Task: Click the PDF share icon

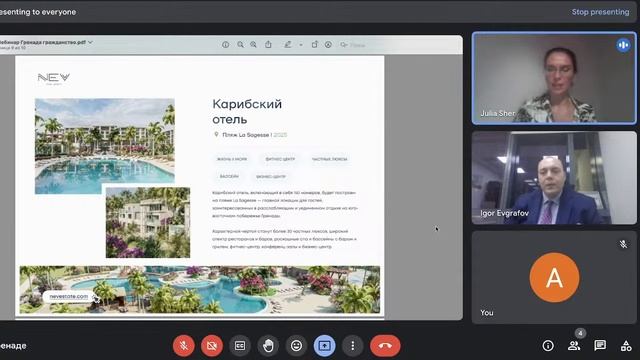Action: click(268, 44)
